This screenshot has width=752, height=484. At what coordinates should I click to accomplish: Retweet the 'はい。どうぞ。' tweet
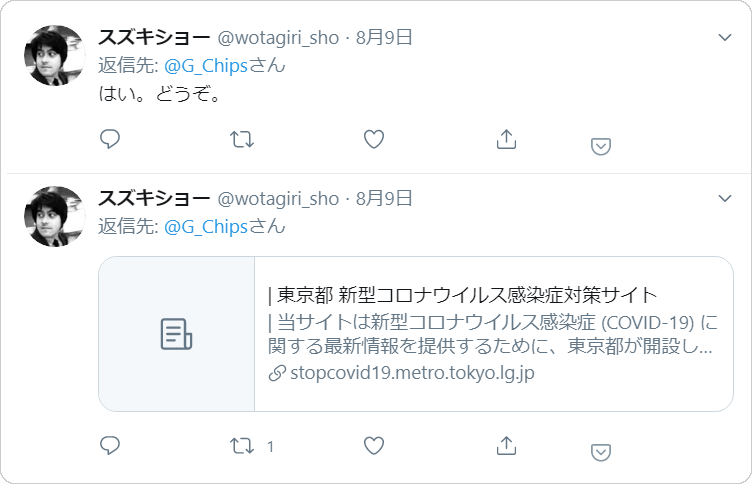pyautogui.click(x=242, y=140)
